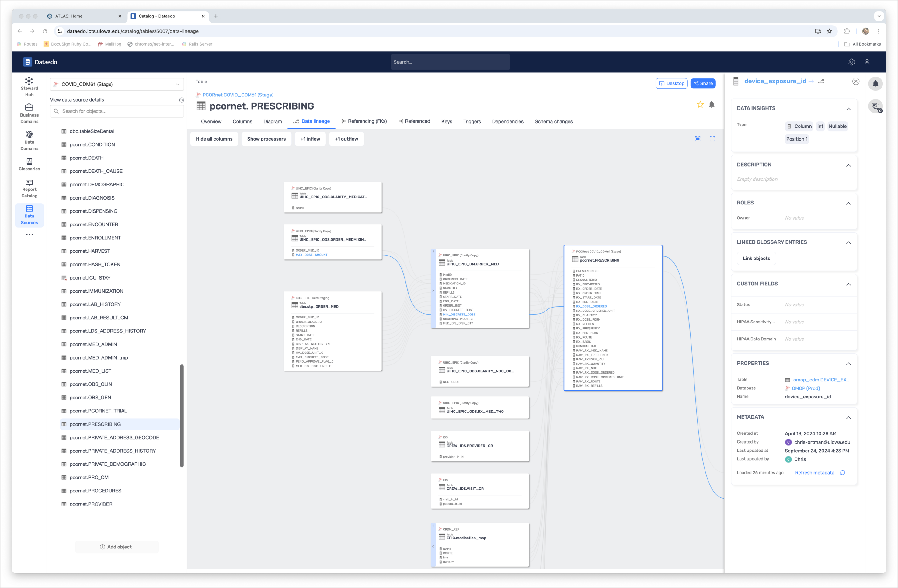Click Add object button
898x588 pixels.
[117, 547]
